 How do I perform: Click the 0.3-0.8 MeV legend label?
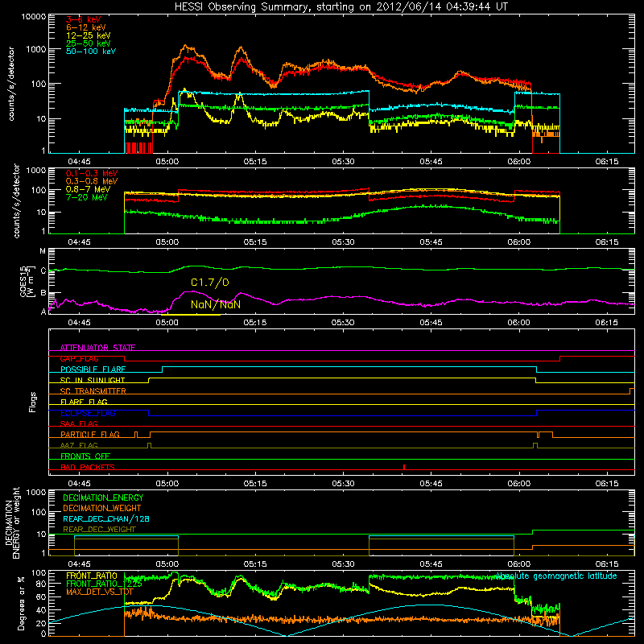(x=92, y=181)
